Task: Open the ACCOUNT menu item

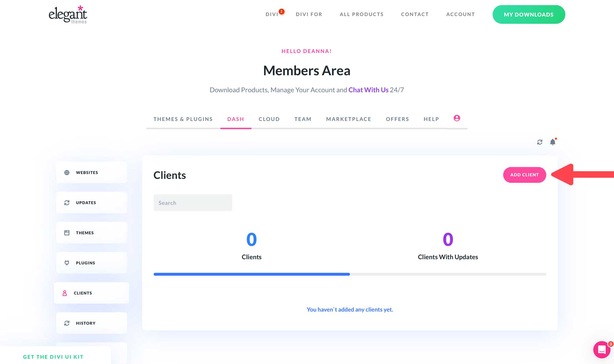Action: (x=460, y=14)
